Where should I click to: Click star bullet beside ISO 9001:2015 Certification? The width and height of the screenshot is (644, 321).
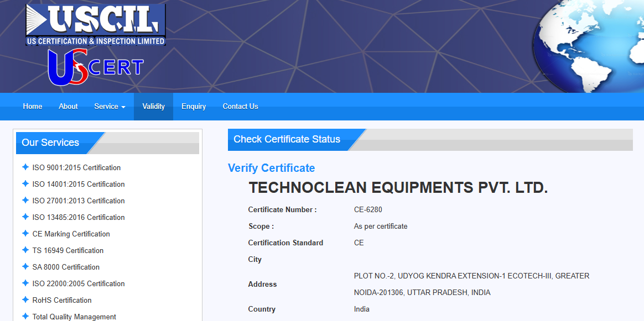click(25, 167)
